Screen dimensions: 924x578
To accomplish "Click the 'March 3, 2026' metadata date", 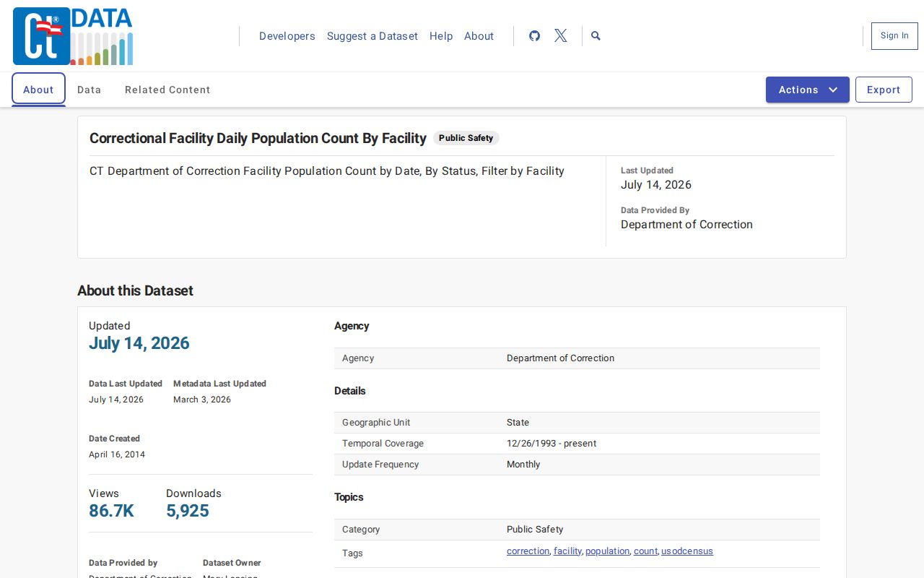I will pyautogui.click(x=202, y=400).
